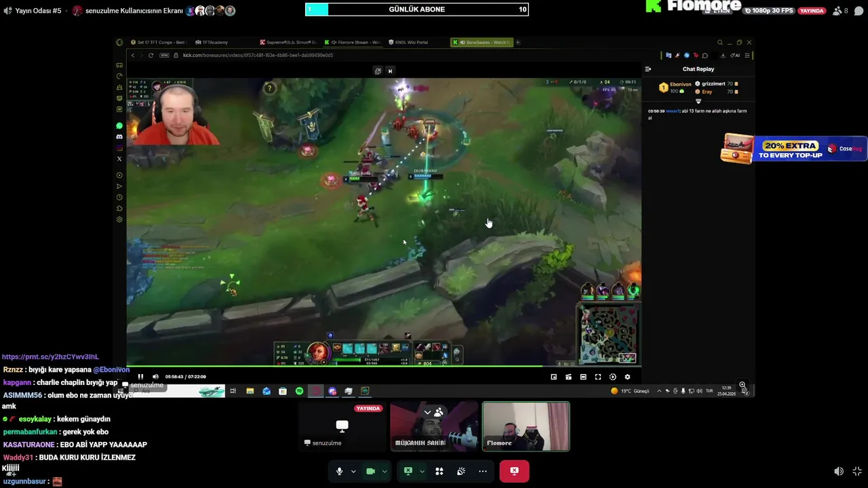Open Kick player settings gear
The image size is (868, 488).
[627, 377]
